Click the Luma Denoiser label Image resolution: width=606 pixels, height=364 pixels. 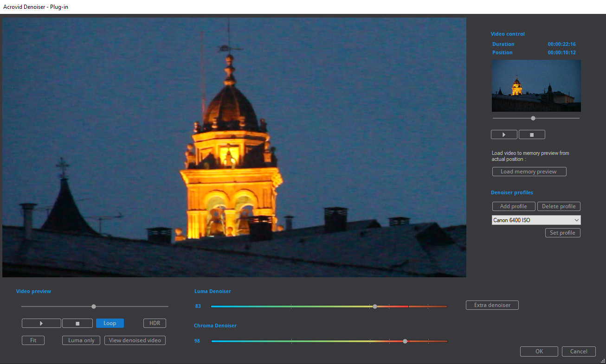point(213,291)
